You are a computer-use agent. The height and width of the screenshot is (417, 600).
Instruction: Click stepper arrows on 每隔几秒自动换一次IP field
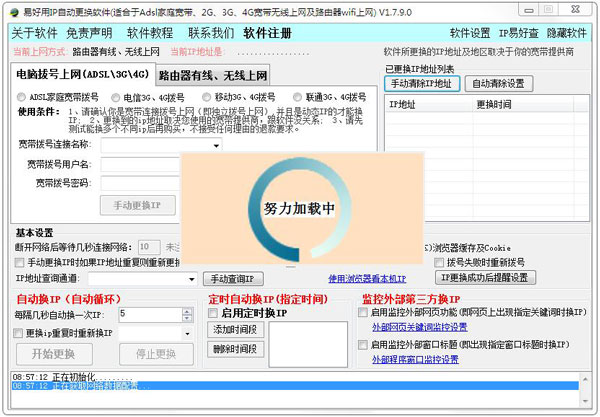pyautogui.click(x=188, y=314)
